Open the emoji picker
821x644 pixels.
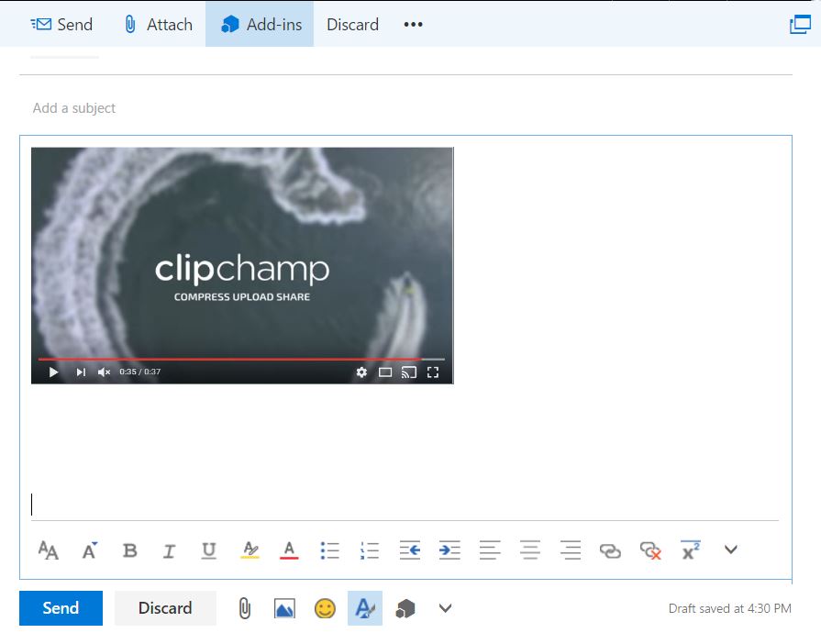325,608
